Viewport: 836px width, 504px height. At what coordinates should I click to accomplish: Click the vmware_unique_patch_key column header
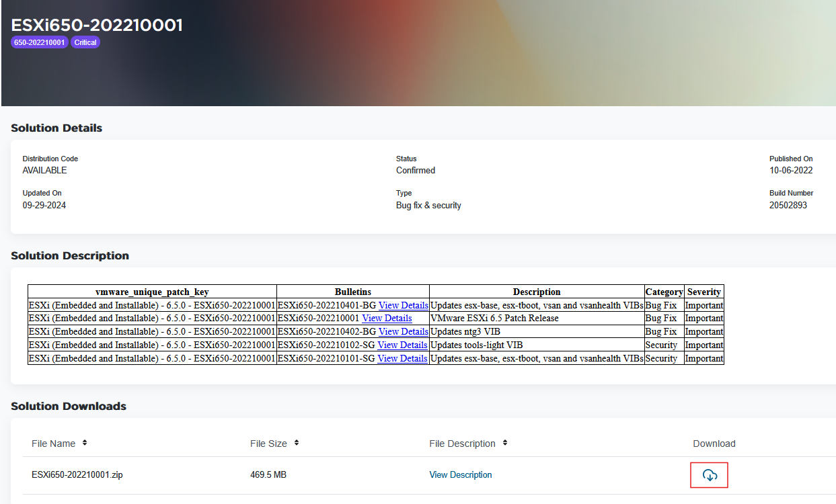[x=152, y=292]
